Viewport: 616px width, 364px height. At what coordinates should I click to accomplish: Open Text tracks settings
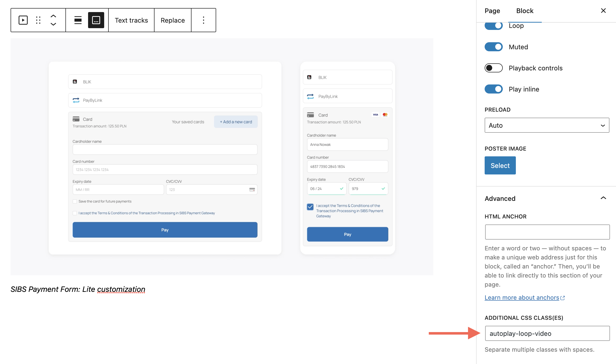point(131,20)
